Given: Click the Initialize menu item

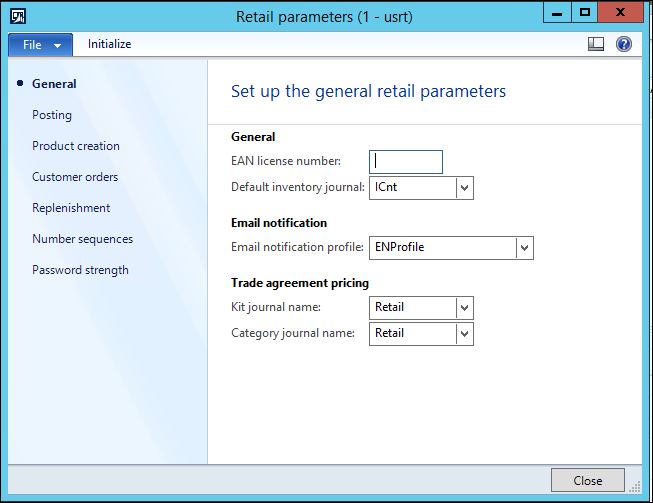Looking at the screenshot, I should point(109,44).
